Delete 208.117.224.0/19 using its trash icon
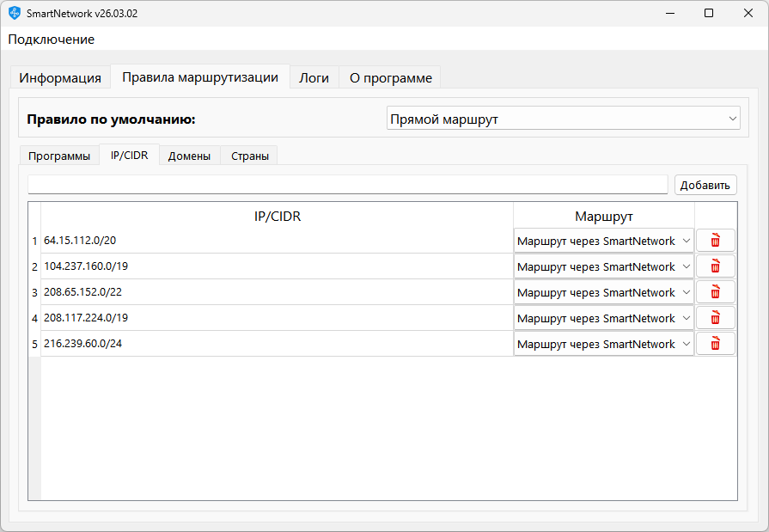Viewport: 769px width, 532px height. [x=715, y=318]
